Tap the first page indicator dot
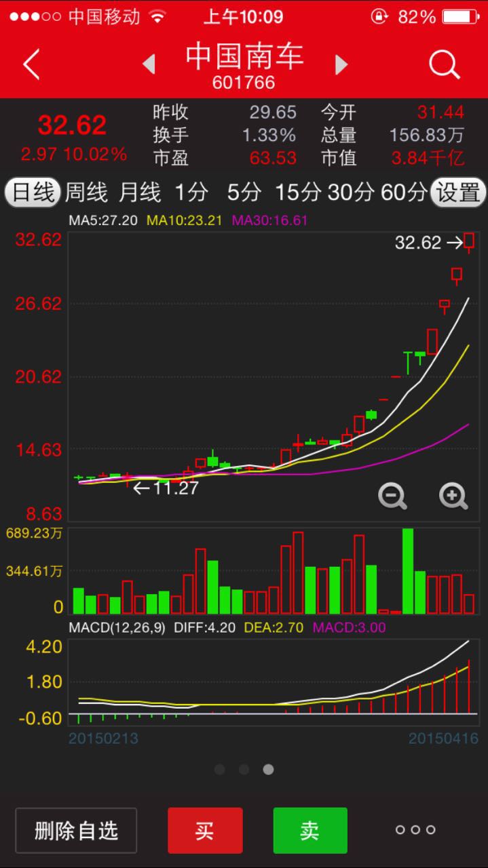488x868 pixels. [x=219, y=769]
